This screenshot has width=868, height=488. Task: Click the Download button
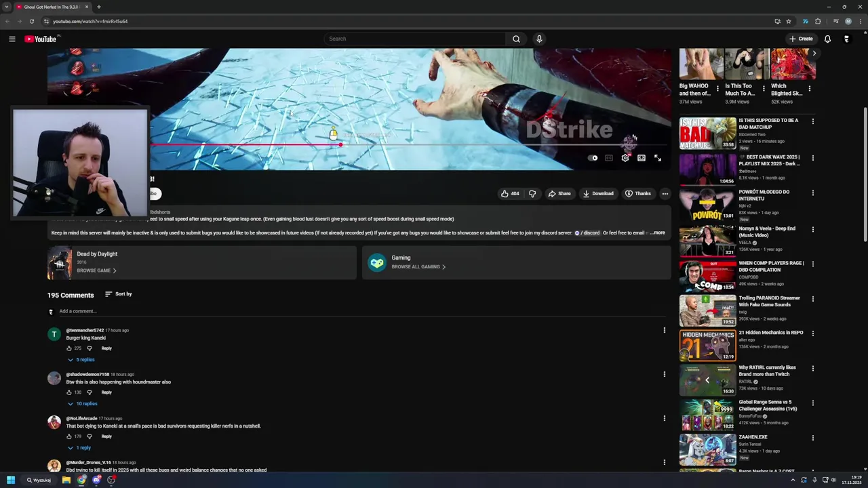[x=597, y=194]
